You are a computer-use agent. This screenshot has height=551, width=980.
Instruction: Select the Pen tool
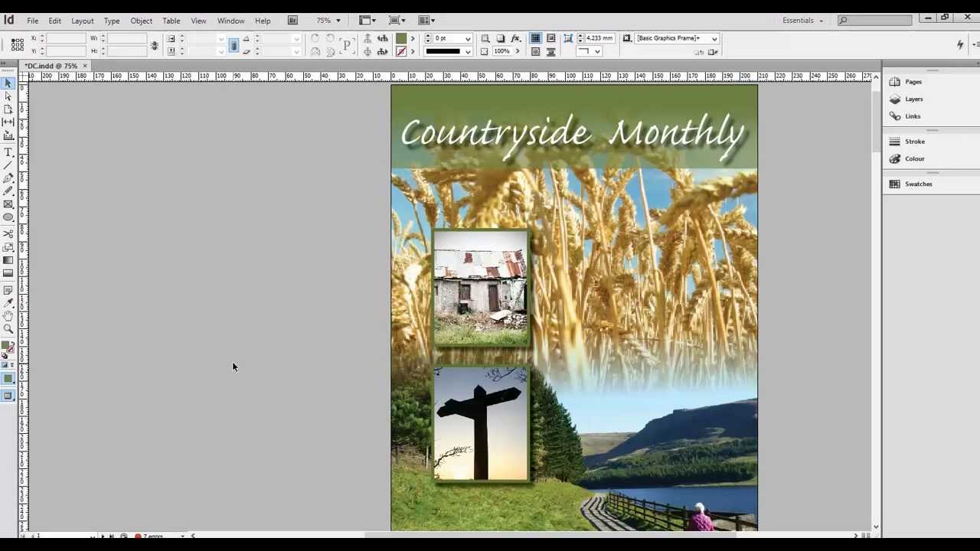tap(8, 178)
